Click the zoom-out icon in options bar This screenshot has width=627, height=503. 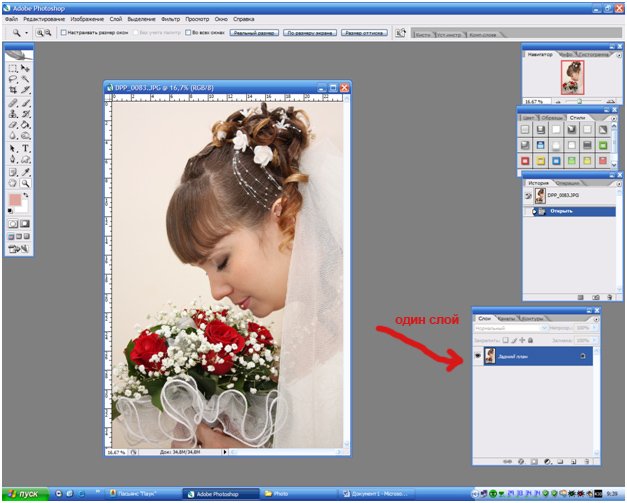pos(47,33)
